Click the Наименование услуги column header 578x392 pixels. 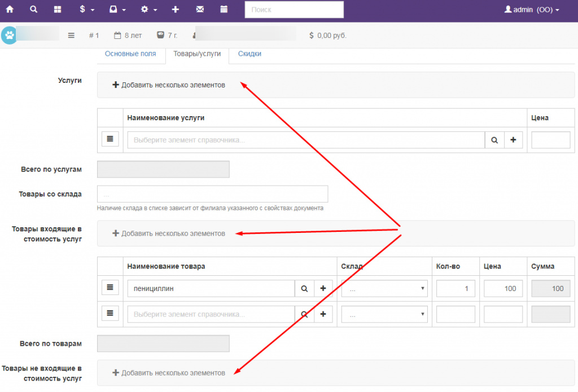[166, 117]
